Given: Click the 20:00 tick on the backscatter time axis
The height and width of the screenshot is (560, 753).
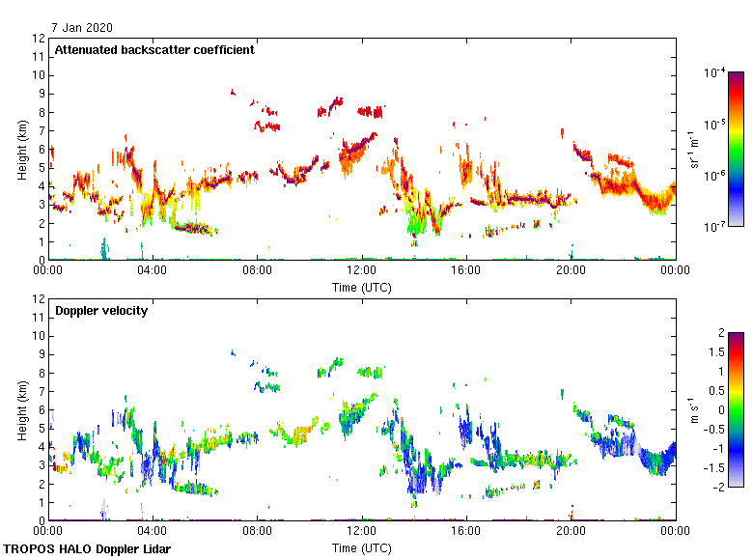Looking at the screenshot, I should [x=571, y=271].
